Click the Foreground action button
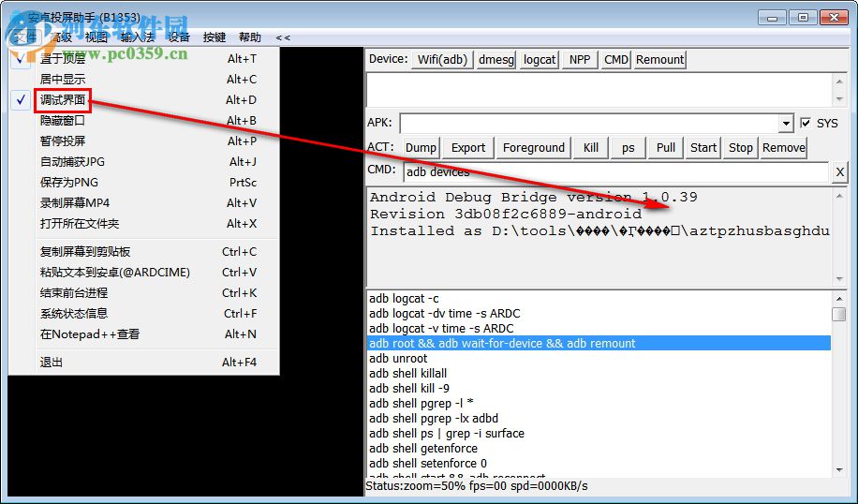Screen dimensions: 858x504 coord(534,148)
